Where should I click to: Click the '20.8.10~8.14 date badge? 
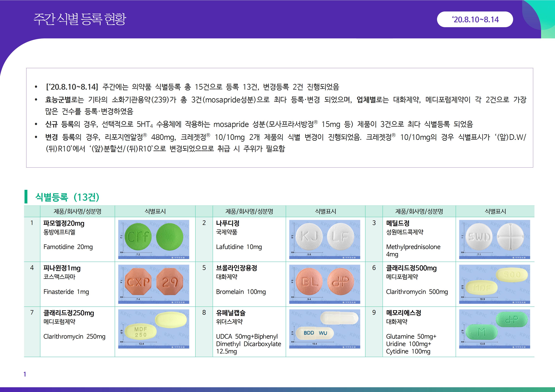475,19
